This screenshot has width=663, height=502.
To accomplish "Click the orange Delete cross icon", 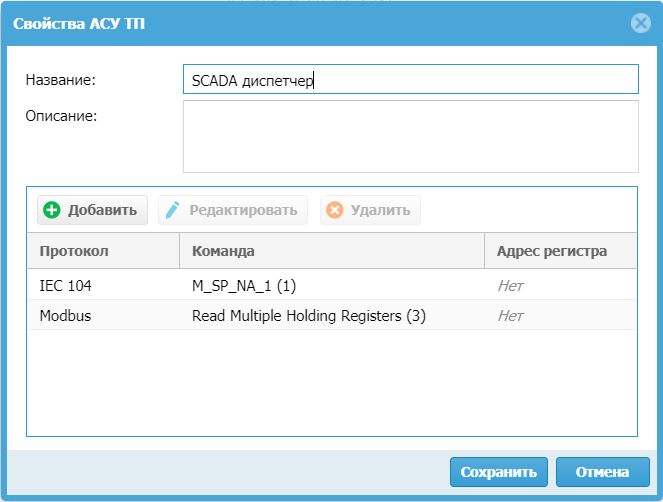I will point(334,210).
